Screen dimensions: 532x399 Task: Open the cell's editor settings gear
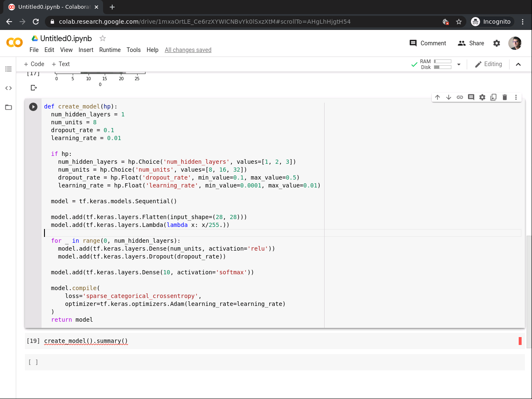point(483,97)
